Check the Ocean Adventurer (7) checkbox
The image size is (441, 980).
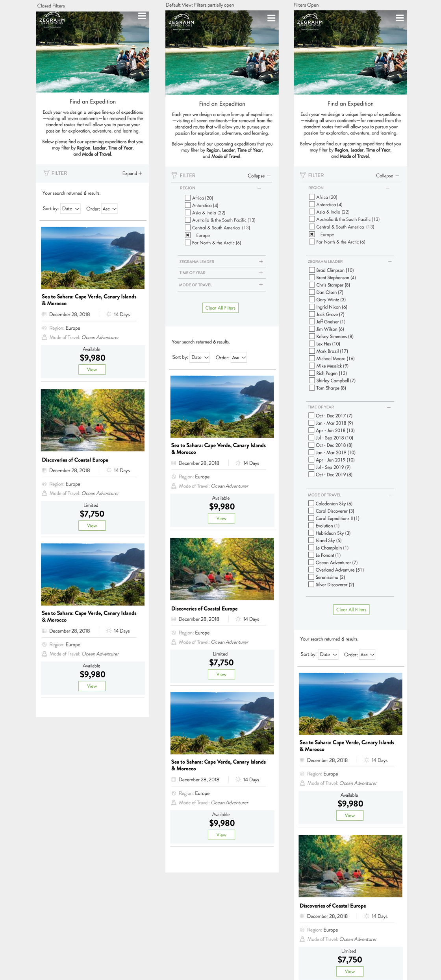point(311,562)
